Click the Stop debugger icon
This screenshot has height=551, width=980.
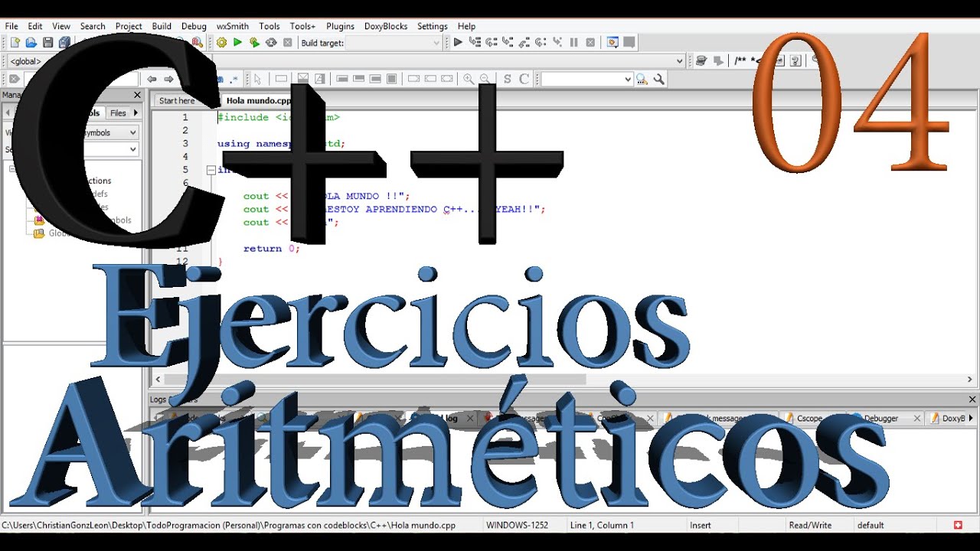(x=590, y=43)
